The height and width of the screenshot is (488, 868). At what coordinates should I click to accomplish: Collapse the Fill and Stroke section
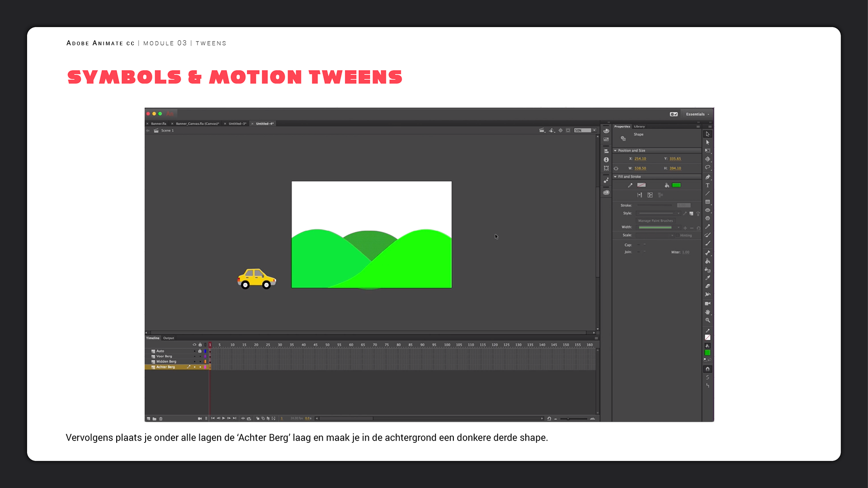point(615,177)
